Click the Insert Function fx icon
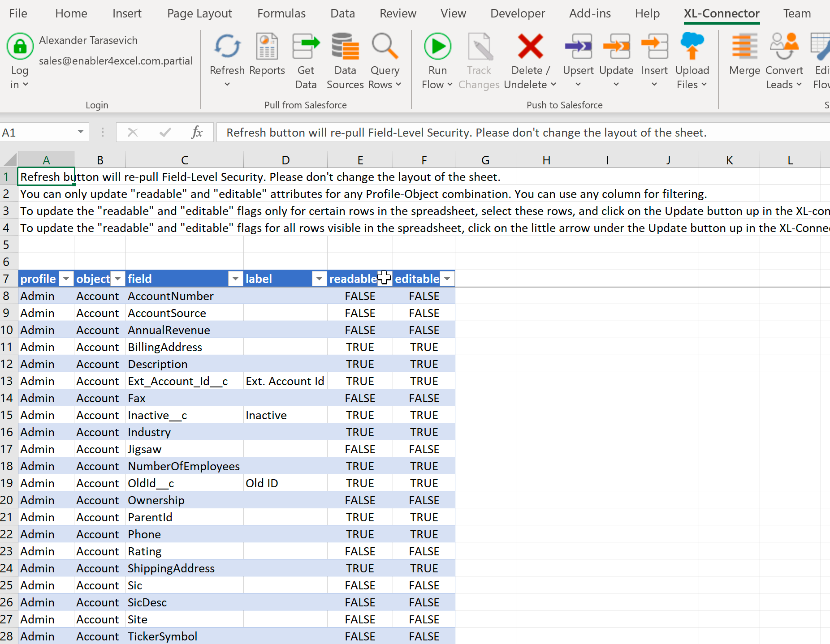Viewport: 830px width, 644px height. click(197, 132)
